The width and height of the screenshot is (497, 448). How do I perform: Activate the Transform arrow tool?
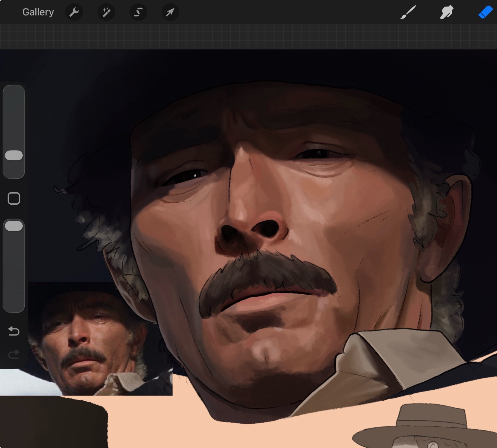pos(170,12)
